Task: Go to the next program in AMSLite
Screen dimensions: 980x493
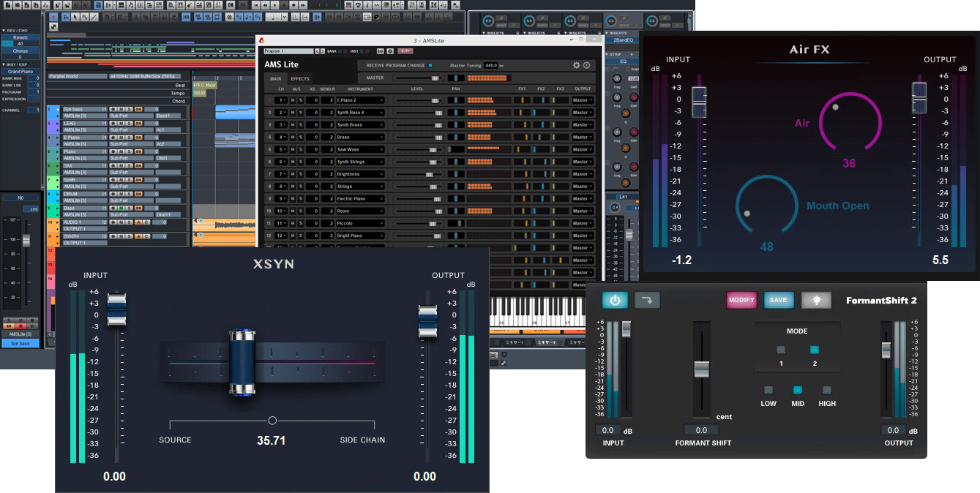Action: (321, 51)
